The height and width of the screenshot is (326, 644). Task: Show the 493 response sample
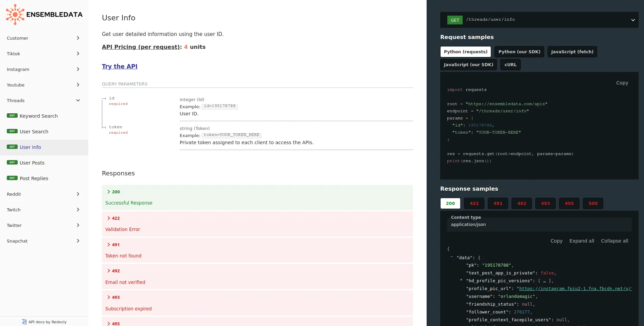tap(545, 203)
